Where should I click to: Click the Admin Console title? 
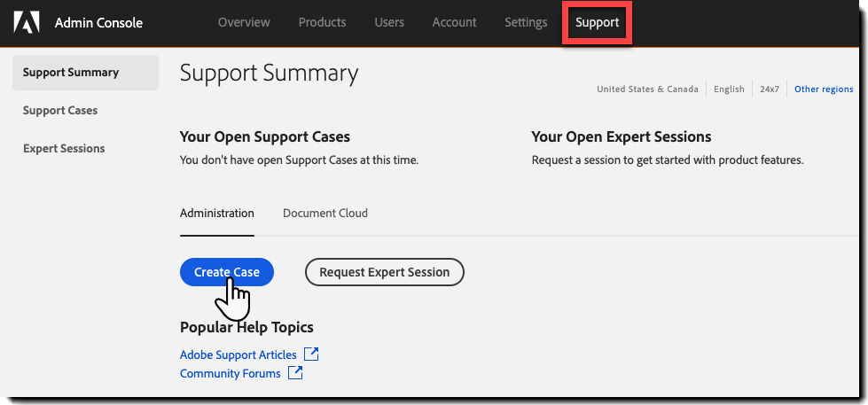[x=98, y=22]
